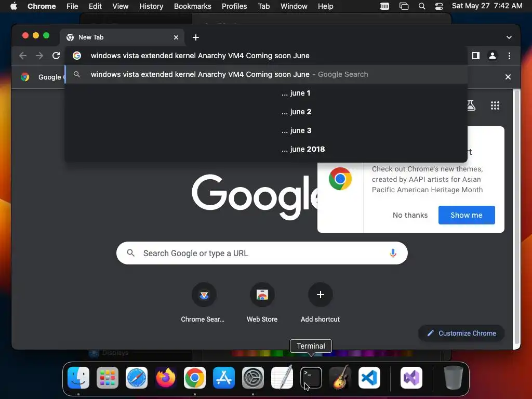Launch GarageBand from the Dock
The image size is (532, 399).
340,378
